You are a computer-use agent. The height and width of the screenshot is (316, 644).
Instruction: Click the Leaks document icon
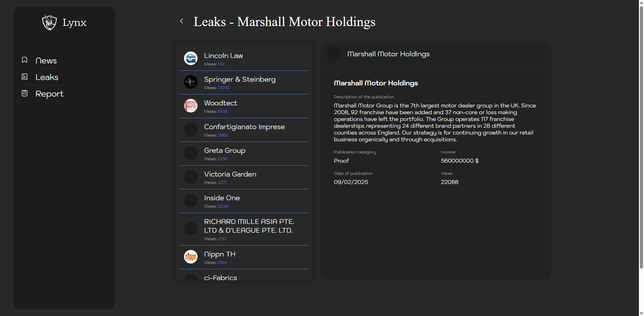click(x=25, y=77)
